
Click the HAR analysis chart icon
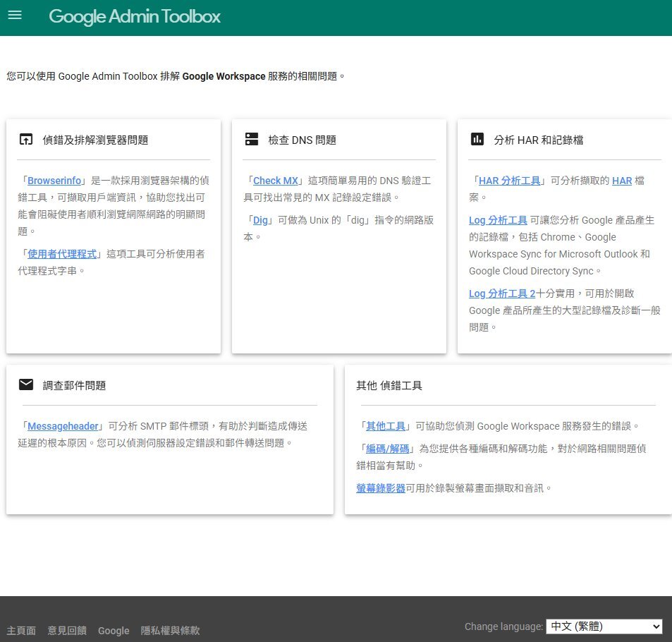[x=477, y=139]
